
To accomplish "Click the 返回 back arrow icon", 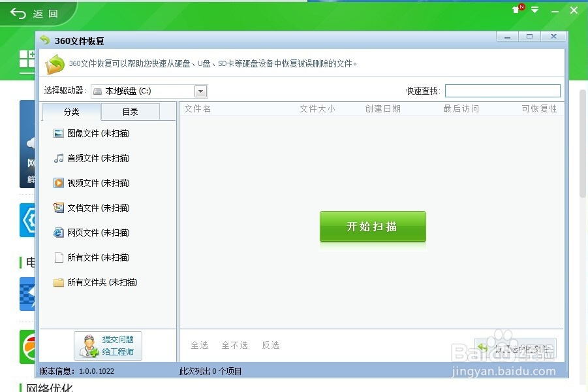I will 17,12.
